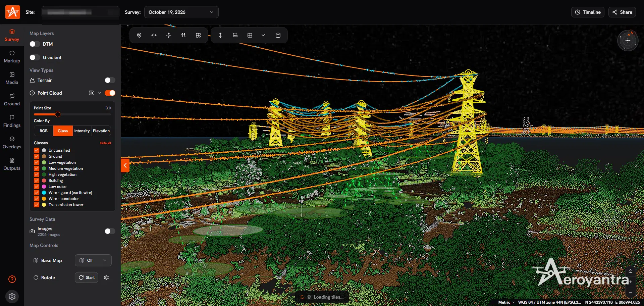Click the home view reset icon
This screenshot has height=306, width=644.
point(631,271)
